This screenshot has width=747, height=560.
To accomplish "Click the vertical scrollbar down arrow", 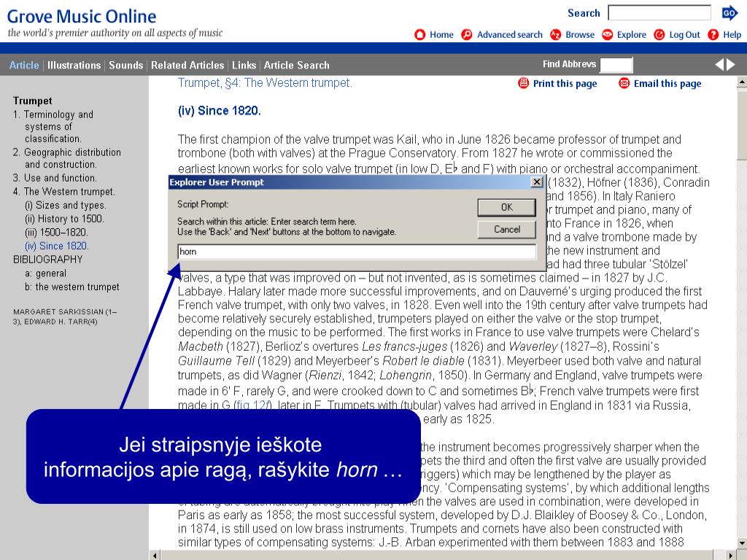I will (x=742, y=542).
